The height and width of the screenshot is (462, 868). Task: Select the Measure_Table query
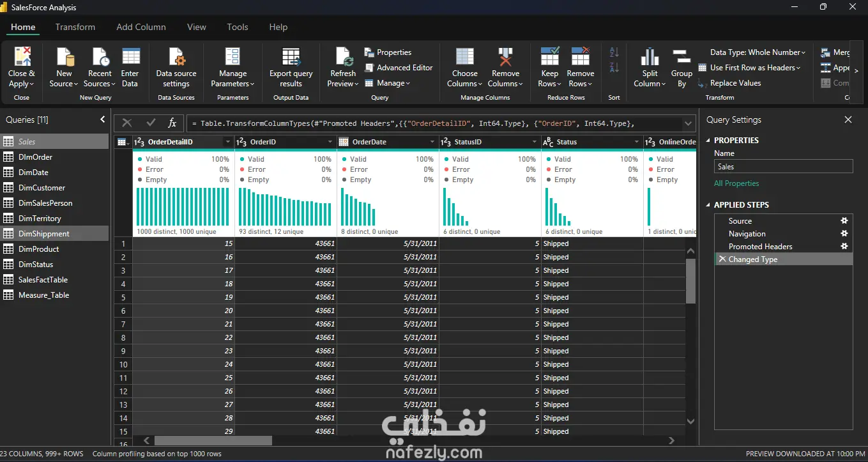point(55,295)
